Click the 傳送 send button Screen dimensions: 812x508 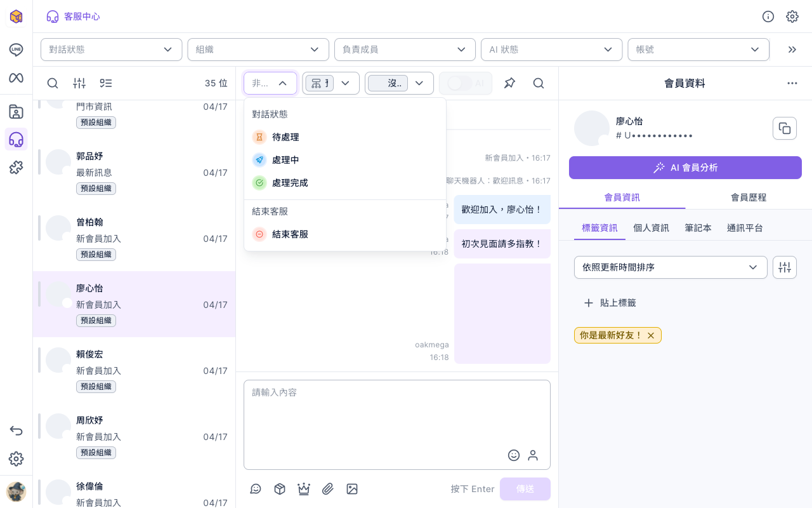pyautogui.click(x=525, y=489)
